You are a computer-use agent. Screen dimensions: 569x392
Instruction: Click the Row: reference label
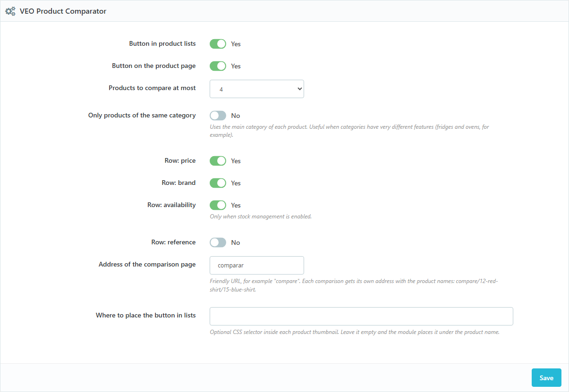pyautogui.click(x=173, y=242)
